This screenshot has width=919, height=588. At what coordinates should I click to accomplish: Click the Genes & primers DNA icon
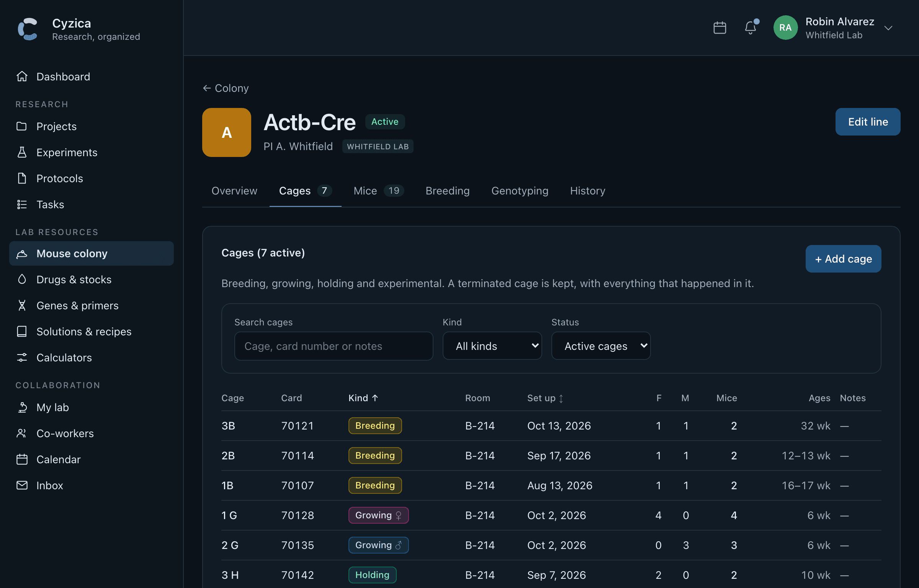pos(22,305)
